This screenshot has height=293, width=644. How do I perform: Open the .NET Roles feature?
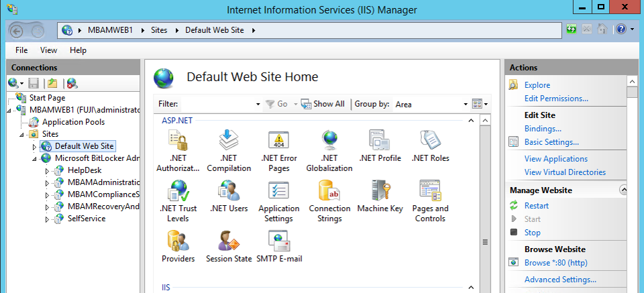(431, 145)
